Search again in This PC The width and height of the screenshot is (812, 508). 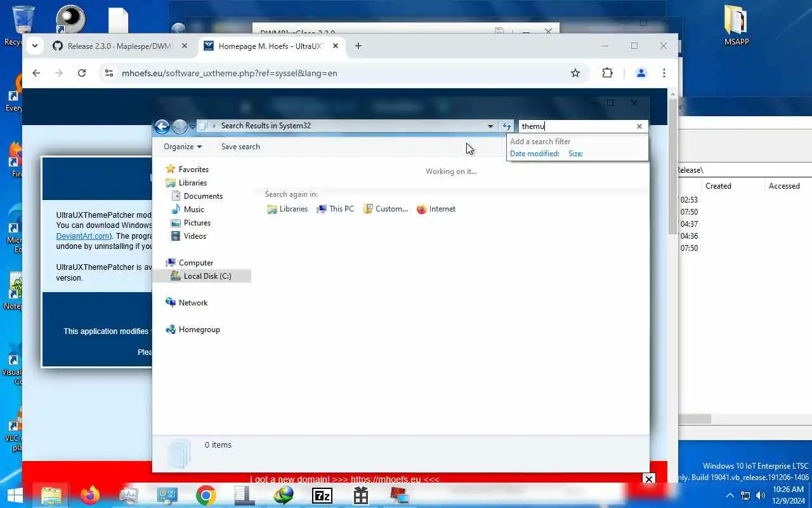coord(335,209)
